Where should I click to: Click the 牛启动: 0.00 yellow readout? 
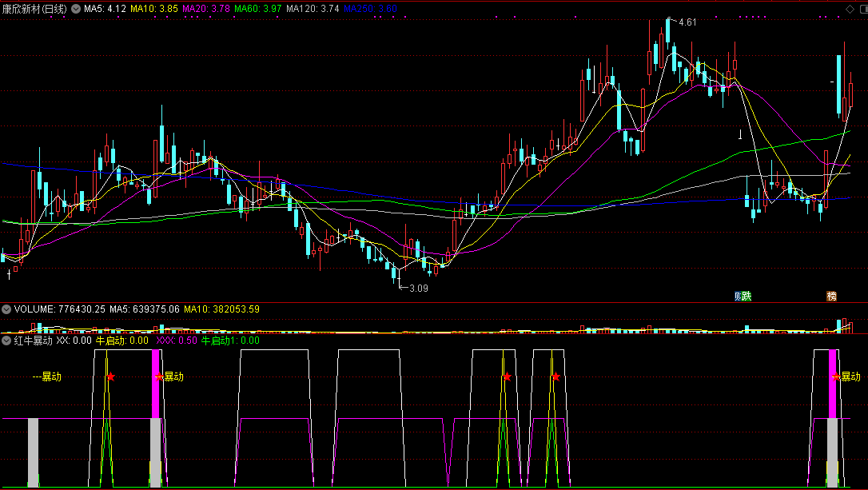tap(121, 341)
